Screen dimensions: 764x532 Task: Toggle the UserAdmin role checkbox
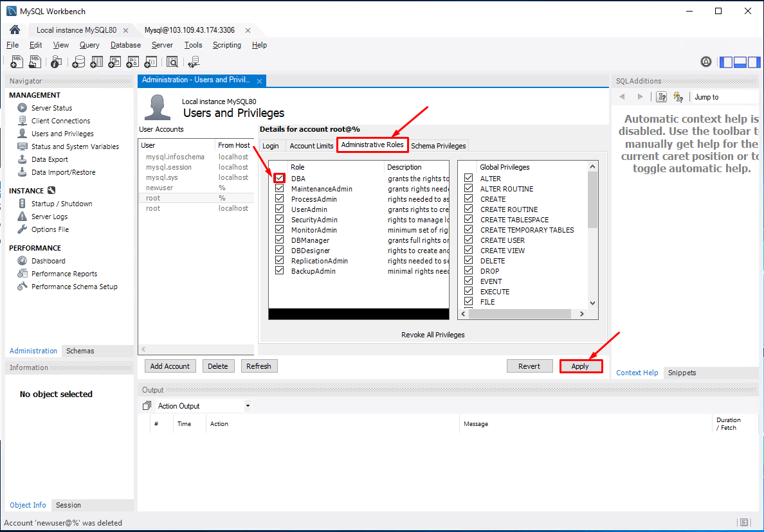(279, 209)
